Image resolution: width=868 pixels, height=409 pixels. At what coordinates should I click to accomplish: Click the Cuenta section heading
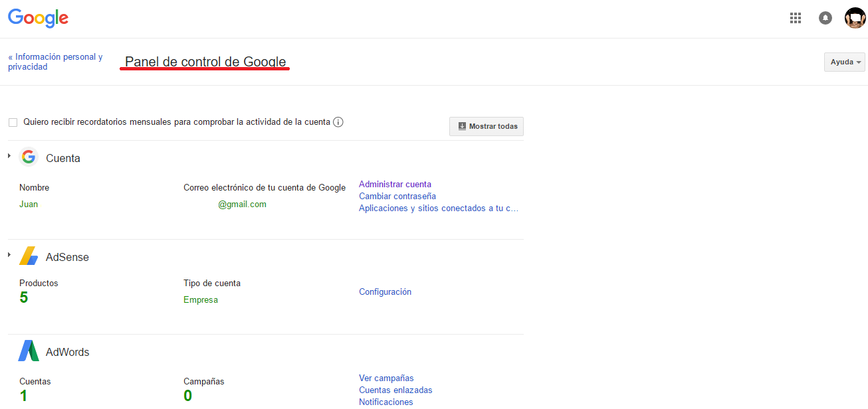pos(63,159)
